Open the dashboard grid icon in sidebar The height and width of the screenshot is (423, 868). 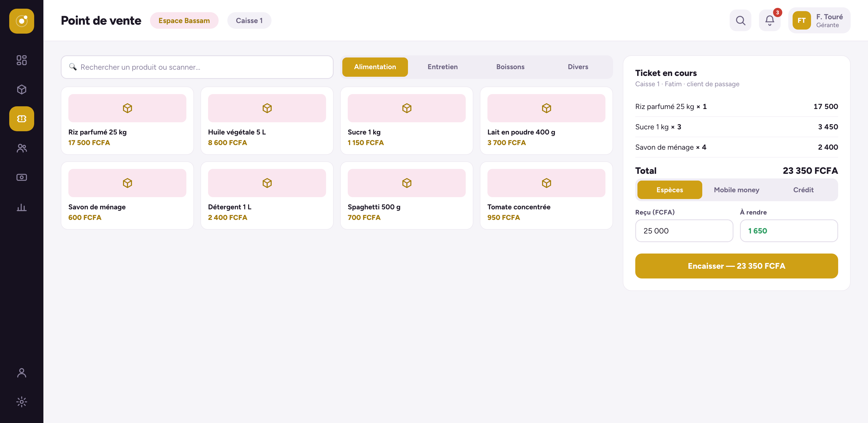pyautogui.click(x=22, y=60)
